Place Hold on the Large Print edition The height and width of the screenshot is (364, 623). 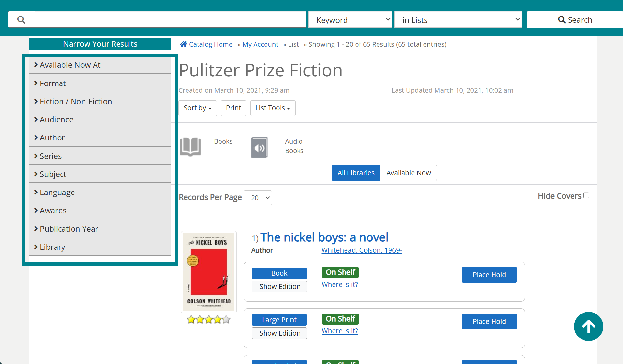click(x=489, y=321)
